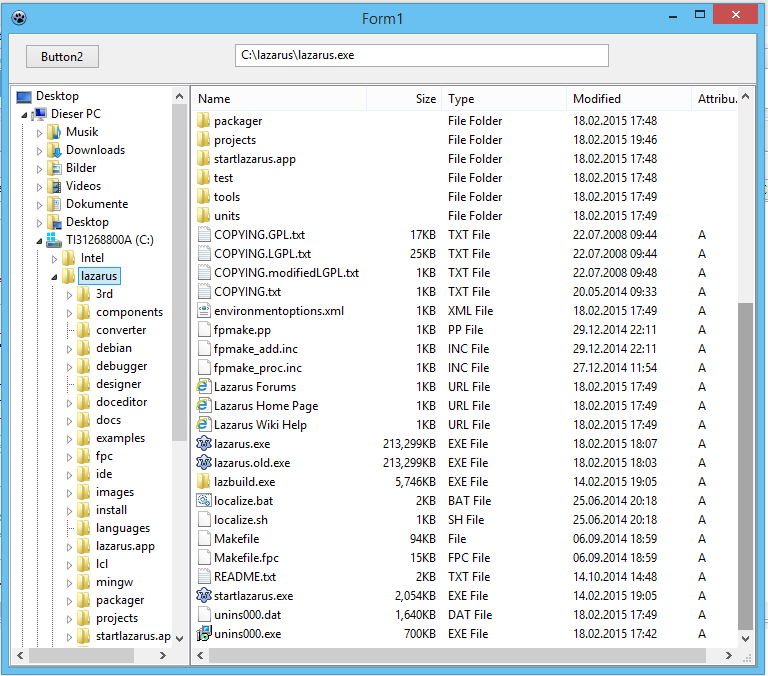This screenshot has width=768, height=676.
Task: Click the Musik library icon in tree
Action: (x=55, y=132)
